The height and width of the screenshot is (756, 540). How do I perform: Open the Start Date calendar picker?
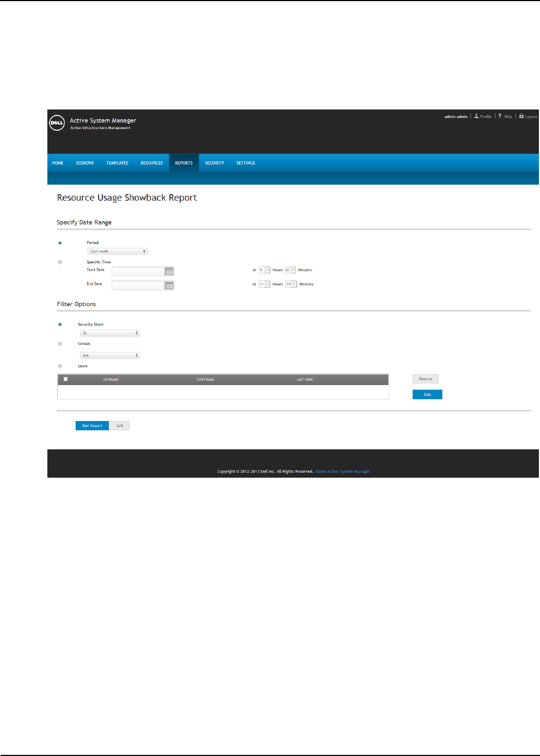tap(169, 271)
